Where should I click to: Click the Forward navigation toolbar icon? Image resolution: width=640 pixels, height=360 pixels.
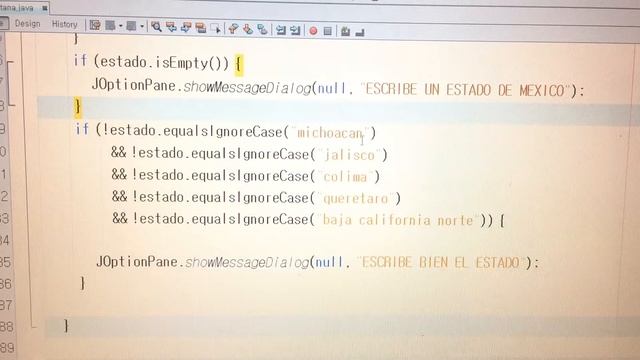point(131,26)
